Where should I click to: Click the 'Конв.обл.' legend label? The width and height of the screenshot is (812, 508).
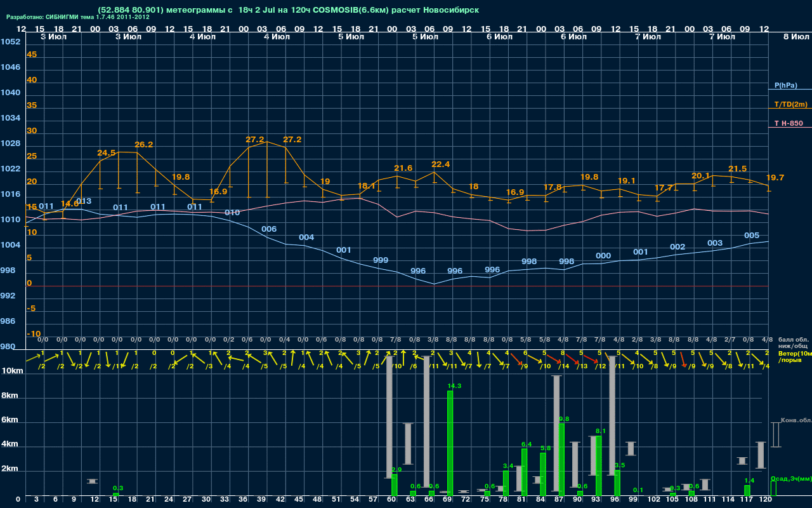[796, 420]
